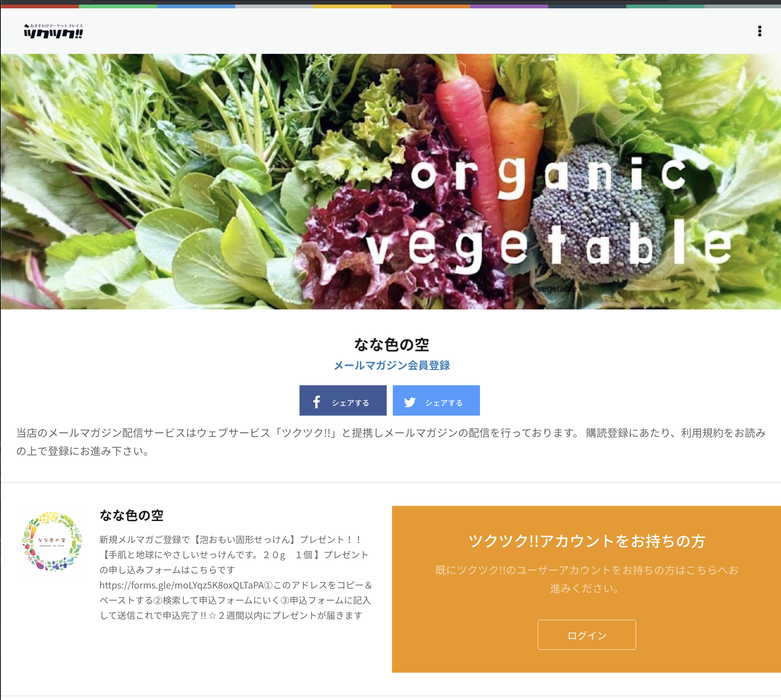This screenshot has height=700, width=781.
Task: Click the orange account login panel text
Action: tap(587, 579)
